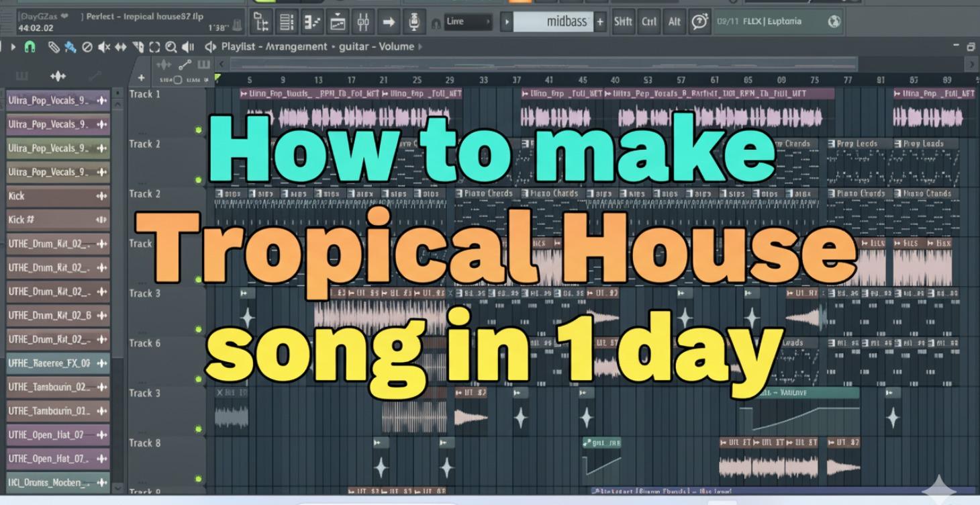Click the Shft modifier button
Image resolution: width=980 pixels, height=505 pixels.
pyautogui.click(x=624, y=21)
